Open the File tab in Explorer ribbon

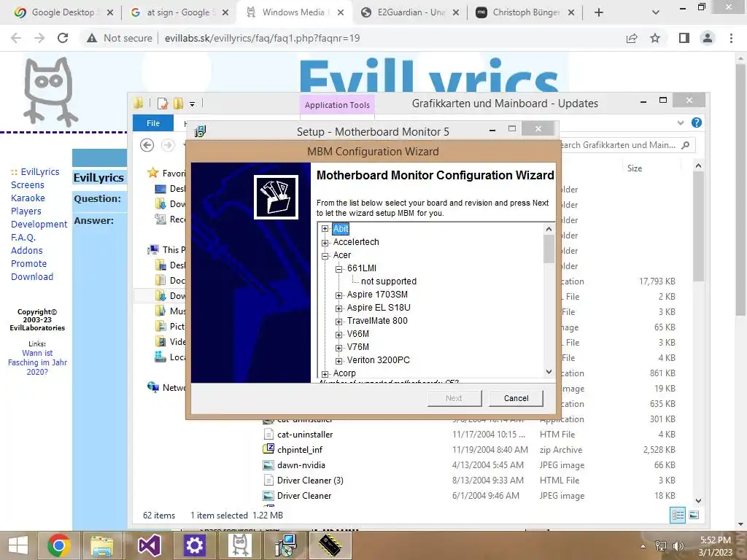tap(153, 122)
